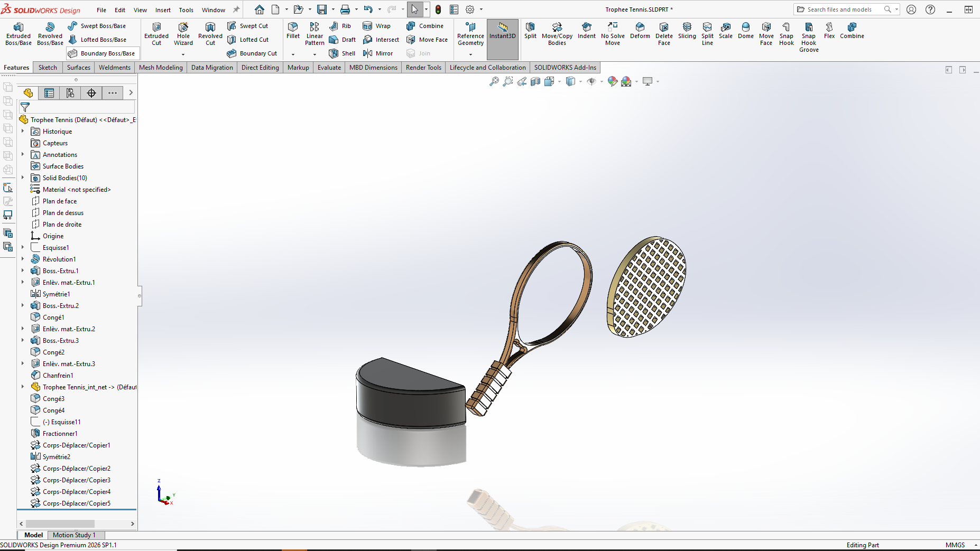Switch to the PropertyManager tab
Image resolution: width=980 pixels, height=551 pixels.
tap(49, 93)
